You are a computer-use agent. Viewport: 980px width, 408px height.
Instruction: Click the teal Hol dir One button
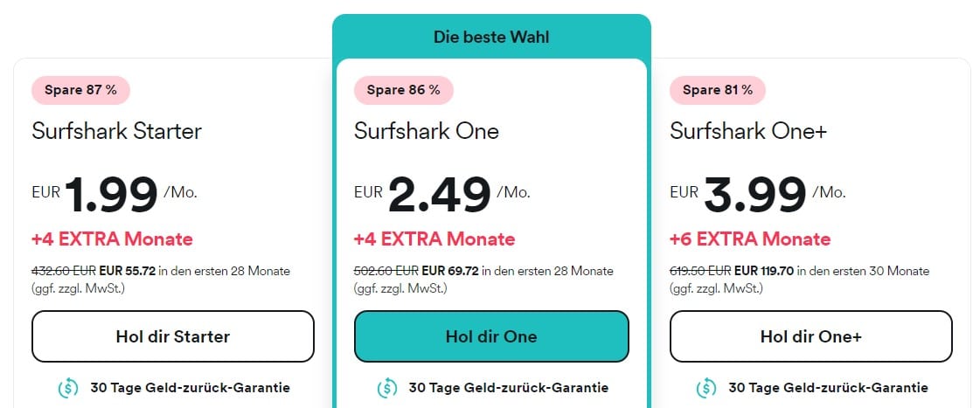(491, 336)
